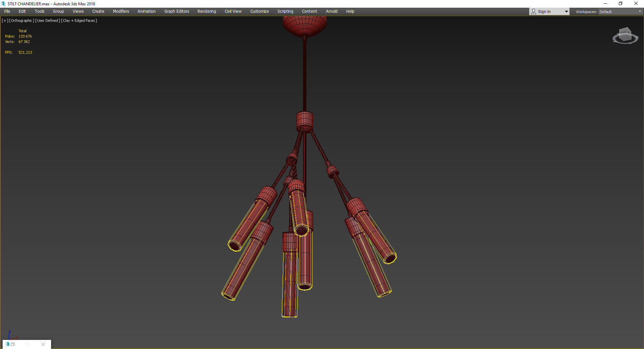
Task: Open the Workspaces Default dropdown
Action: click(x=621, y=12)
